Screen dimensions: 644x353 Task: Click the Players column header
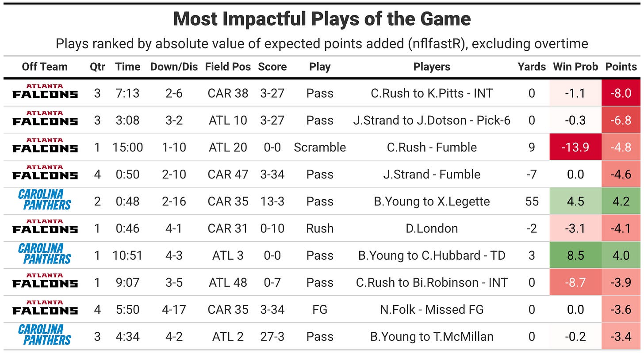[x=432, y=67]
